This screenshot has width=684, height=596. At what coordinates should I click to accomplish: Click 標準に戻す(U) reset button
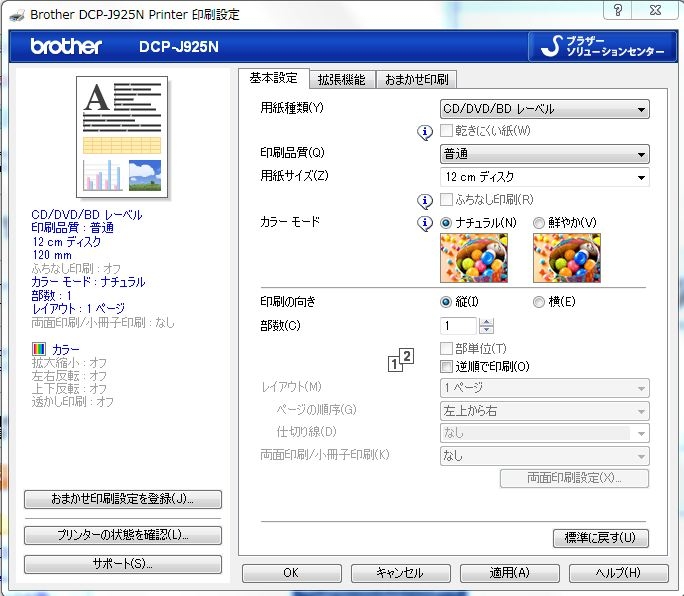601,538
